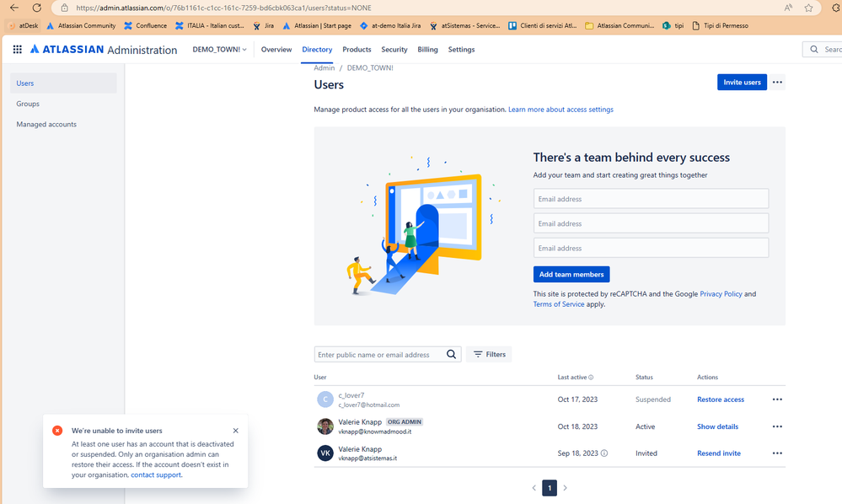Select Users in the sidebar
842x504 pixels.
63,83
